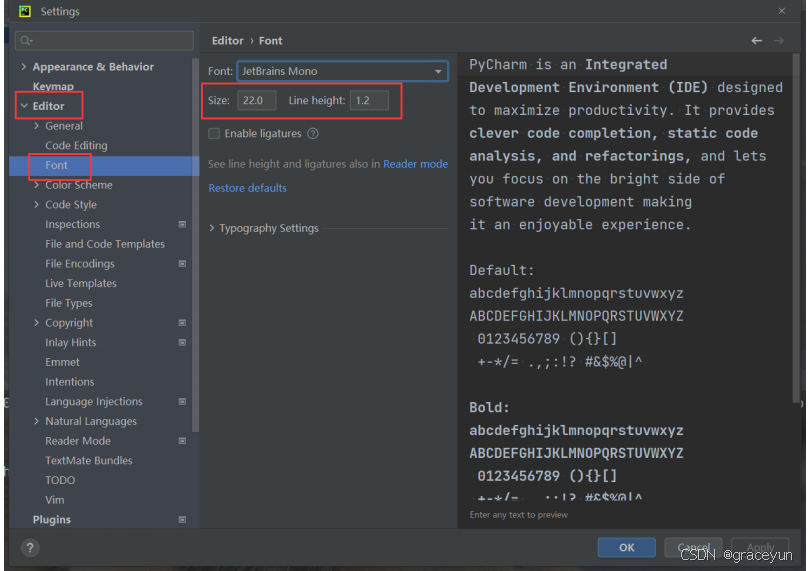The image size is (809, 571).
Task: Expand the Code Style chevron
Action: 36,204
